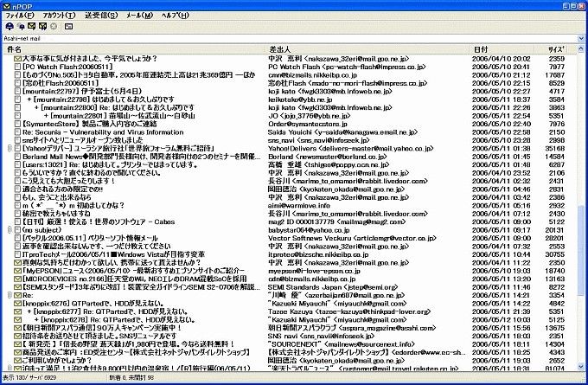
Task: Execute marked mail via the envelope toolbar icon
Action: click(x=32, y=26)
